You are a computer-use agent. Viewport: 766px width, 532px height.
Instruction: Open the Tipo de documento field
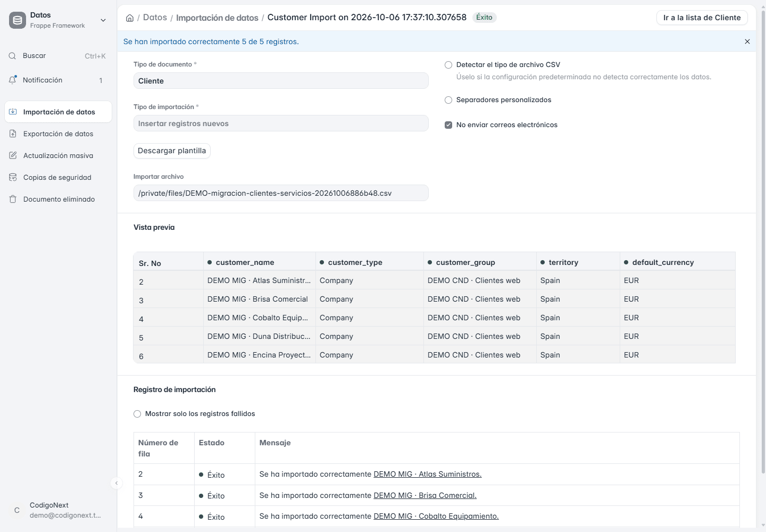[281, 81]
